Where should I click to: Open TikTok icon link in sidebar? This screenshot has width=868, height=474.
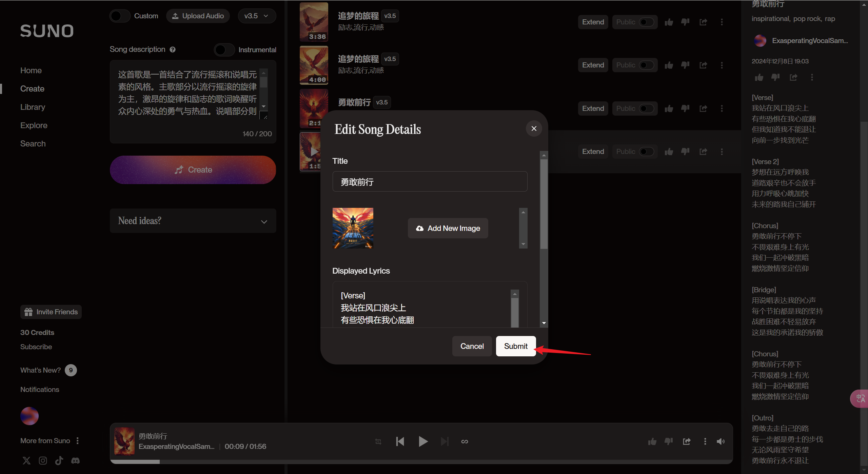click(59, 460)
